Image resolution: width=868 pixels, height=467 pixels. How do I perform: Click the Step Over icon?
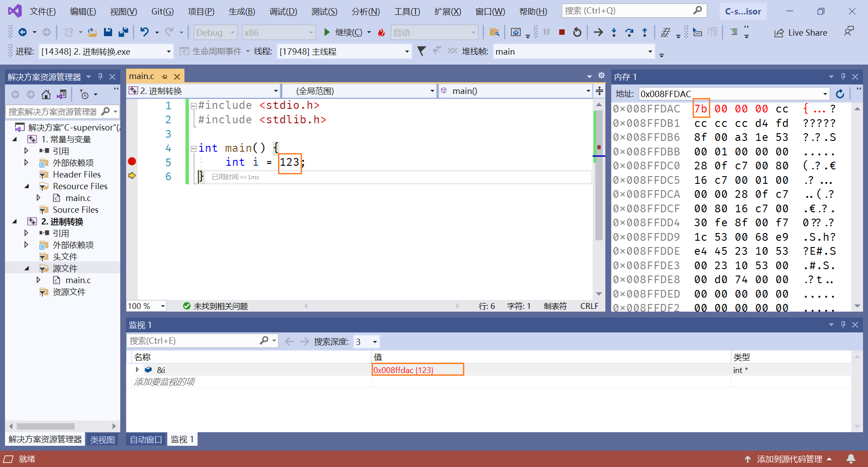pyautogui.click(x=629, y=32)
